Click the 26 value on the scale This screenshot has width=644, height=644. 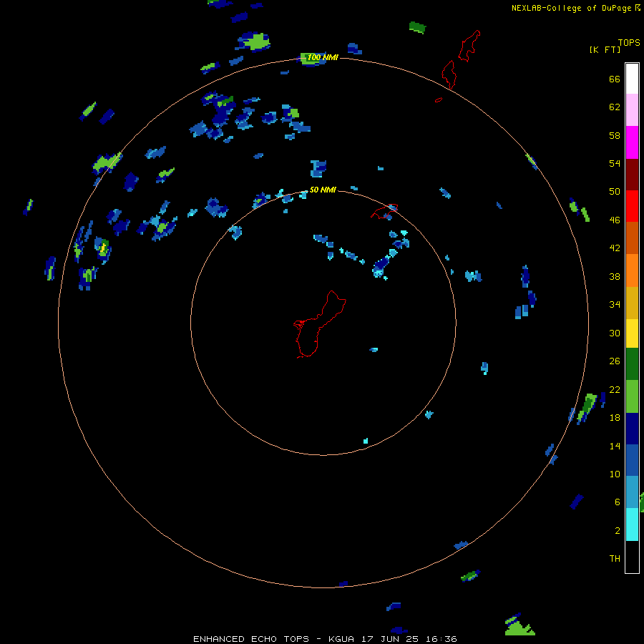tap(615, 361)
